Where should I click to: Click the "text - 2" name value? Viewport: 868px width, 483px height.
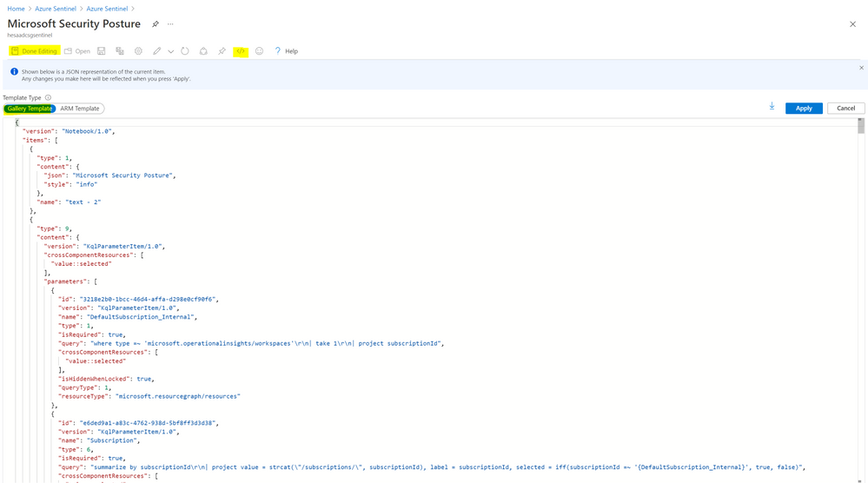point(83,202)
